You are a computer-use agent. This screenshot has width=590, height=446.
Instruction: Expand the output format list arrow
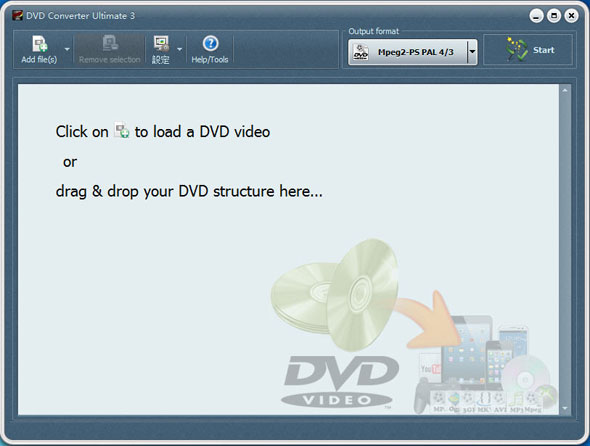click(472, 52)
